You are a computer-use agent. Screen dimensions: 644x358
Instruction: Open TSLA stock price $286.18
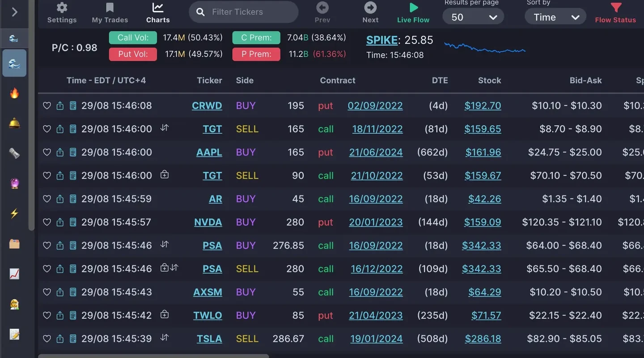pyautogui.click(x=483, y=338)
